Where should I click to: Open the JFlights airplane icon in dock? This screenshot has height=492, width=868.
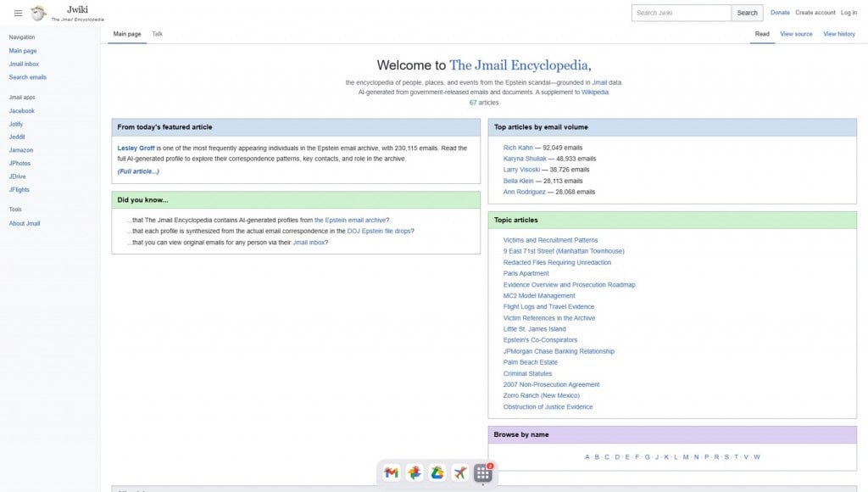[459, 473]
